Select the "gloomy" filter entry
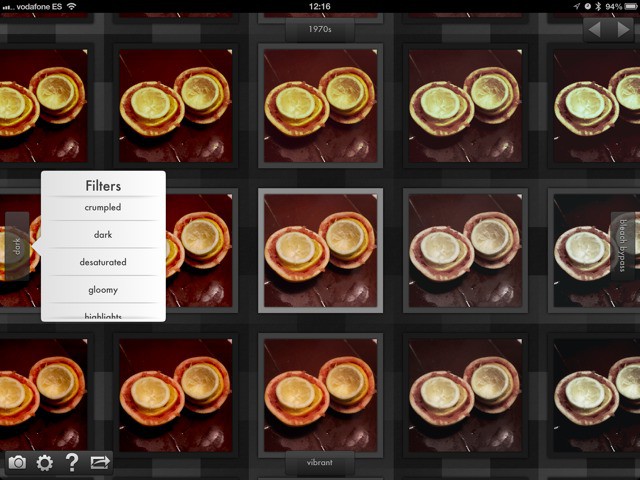 point(103,290)
